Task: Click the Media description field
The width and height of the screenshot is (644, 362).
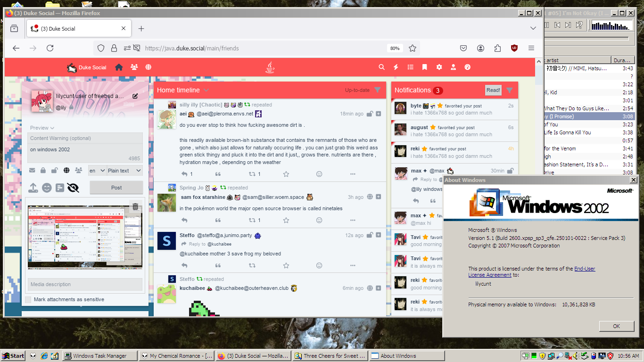Action: 85,285
